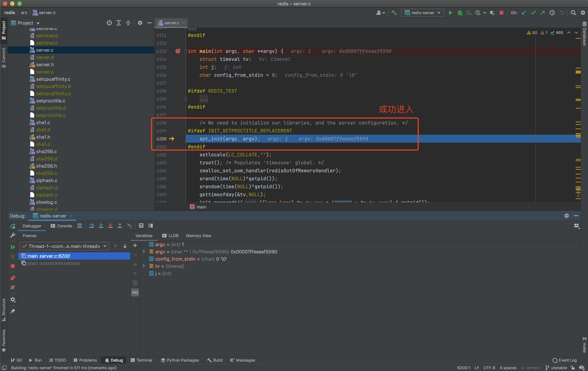Image resolution: width=588 pixels, height=371 pixels.
Task: Open the Terminal tool window tab
Action: pyautogui.click(x=141, y=360)
